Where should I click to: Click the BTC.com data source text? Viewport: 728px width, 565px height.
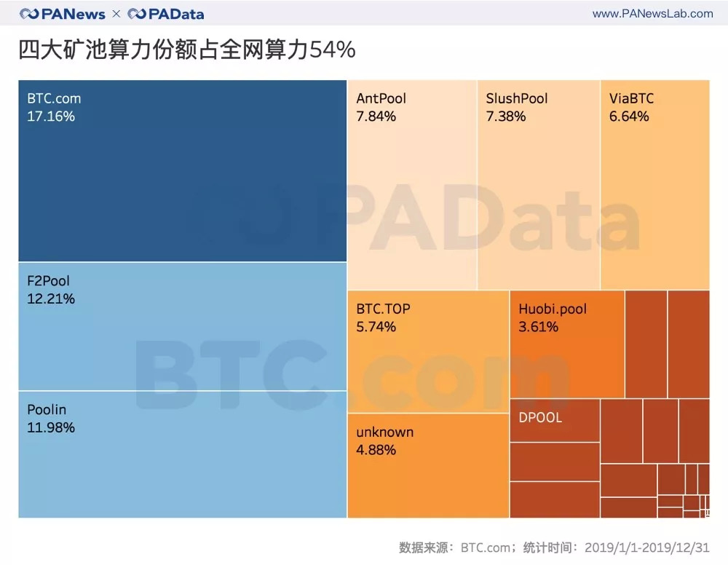click(x=487, y=547)
